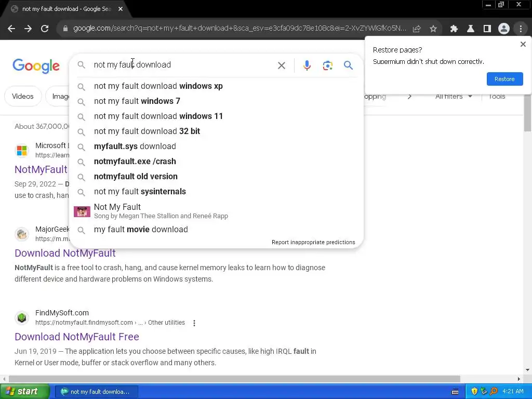This screenshot has width=532, height=399.
Task: Start voice search with the microphone icon
Action: pyautogui.click(x=307, y=65)
